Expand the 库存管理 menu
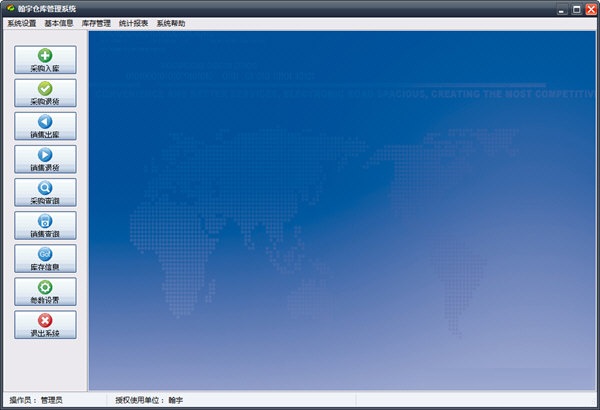The width and height of the screenshot is (600, 410). 96,23
